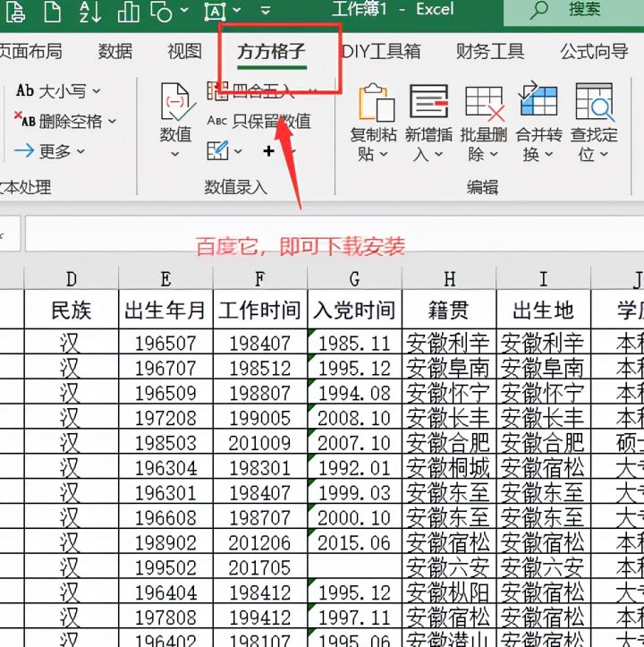Select column H header
The width and height of the screenshot is (644, 647).
[449, 279]
